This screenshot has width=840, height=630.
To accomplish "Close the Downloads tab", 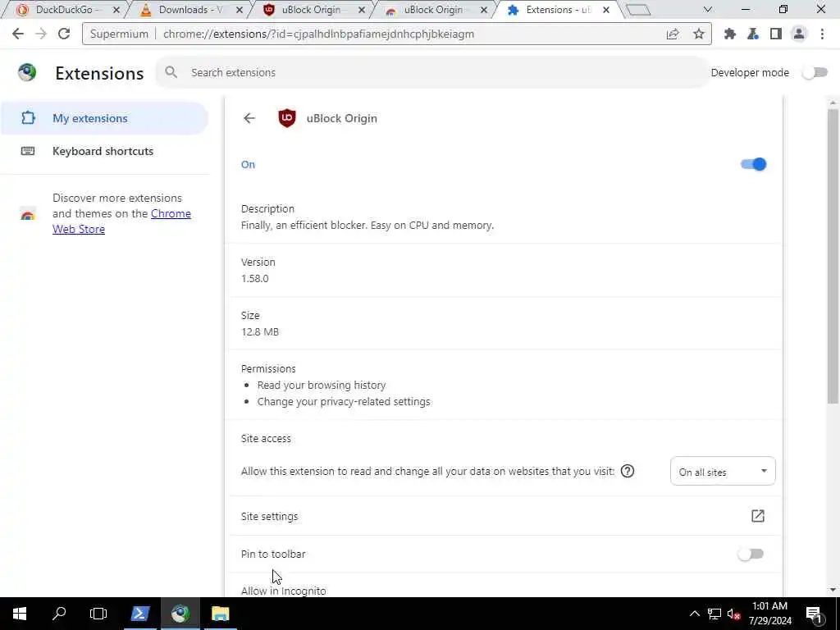I will pos(239,10).
